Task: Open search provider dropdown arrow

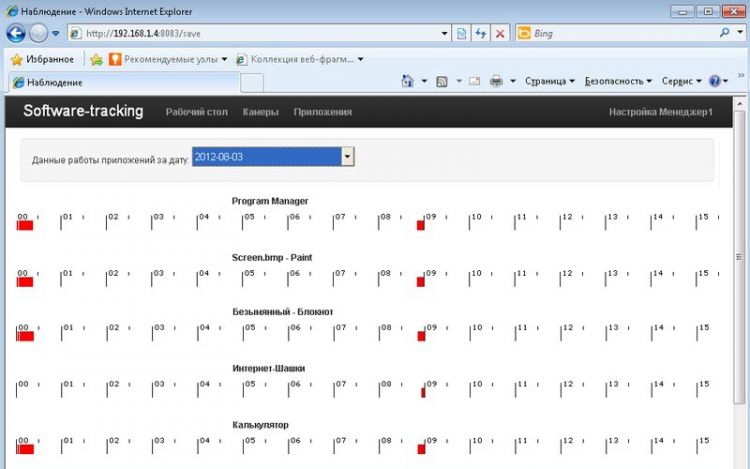Action: [740, 33]
